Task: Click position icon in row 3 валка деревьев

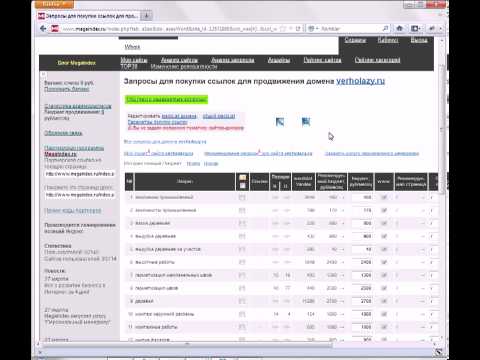Action: pyautogui.click(x=242, y=223)
